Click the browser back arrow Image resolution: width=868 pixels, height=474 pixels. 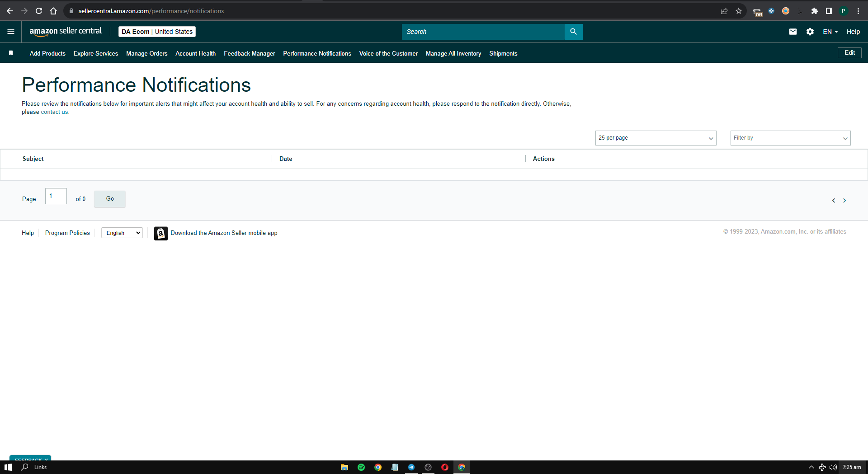tap(10, 11)
